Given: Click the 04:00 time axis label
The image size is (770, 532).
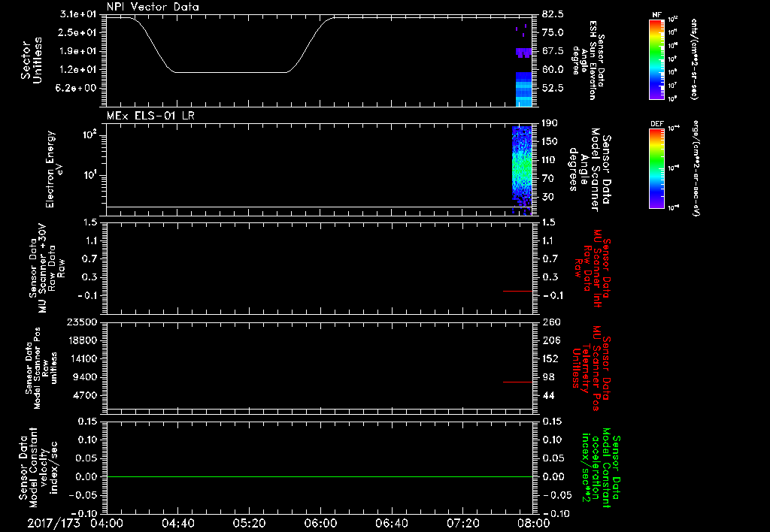Looking at the screenshot, I should click(107, 523).
